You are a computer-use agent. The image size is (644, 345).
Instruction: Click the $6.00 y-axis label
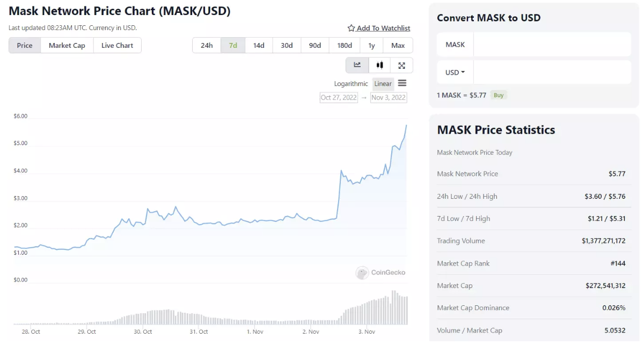(x=20, y=116)
